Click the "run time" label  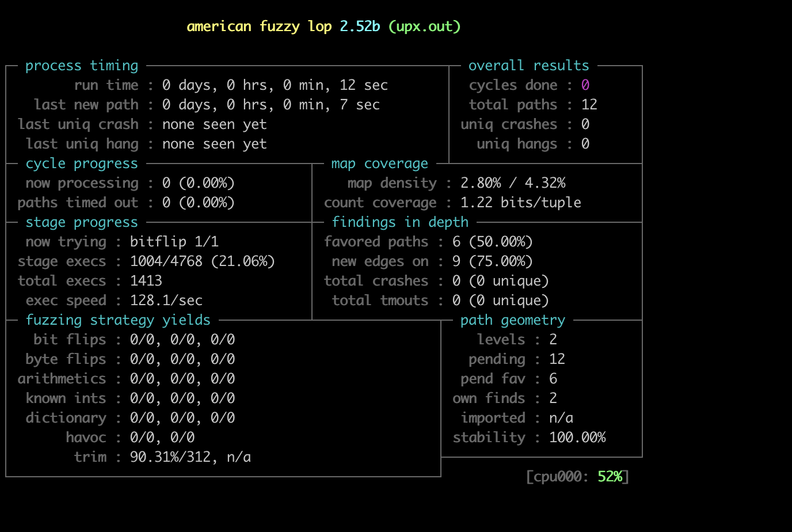tap(106, 85)
